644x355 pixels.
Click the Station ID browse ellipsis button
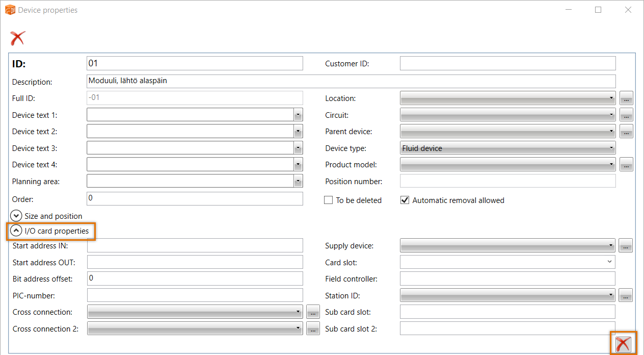tap(626, 295)
